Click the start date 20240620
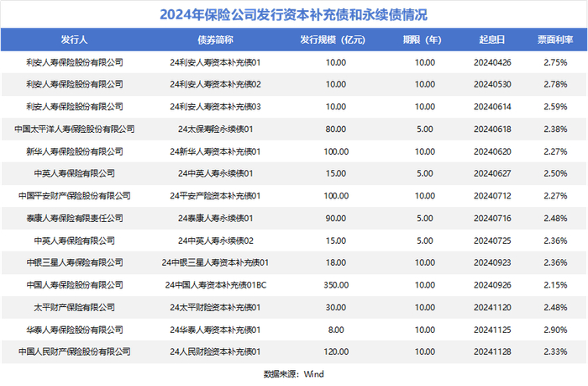588x386 pixels. 492,151
